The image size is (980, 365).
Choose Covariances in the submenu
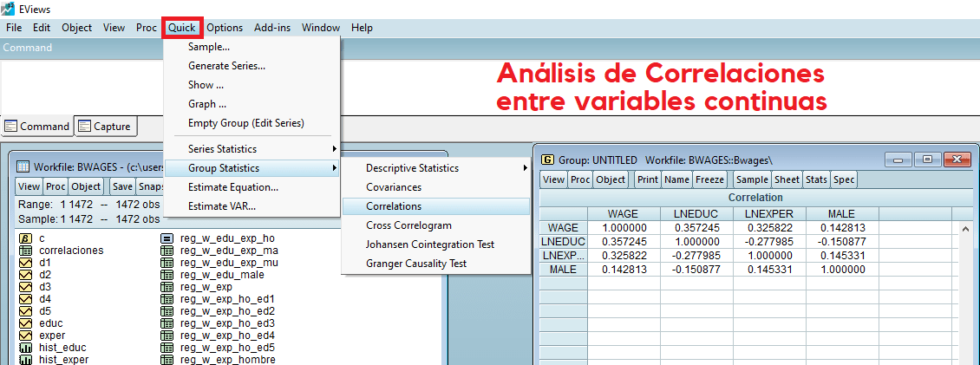pos(435,187)
